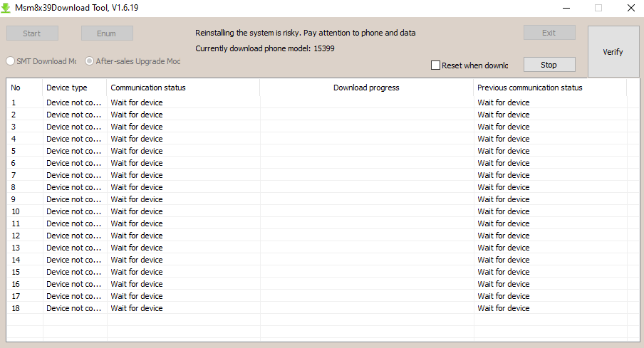Image resolution: width=644 pixels, height=348 pixels.
Task: Enable the Reset when download checkbox
Action: (x=436, y=65)
